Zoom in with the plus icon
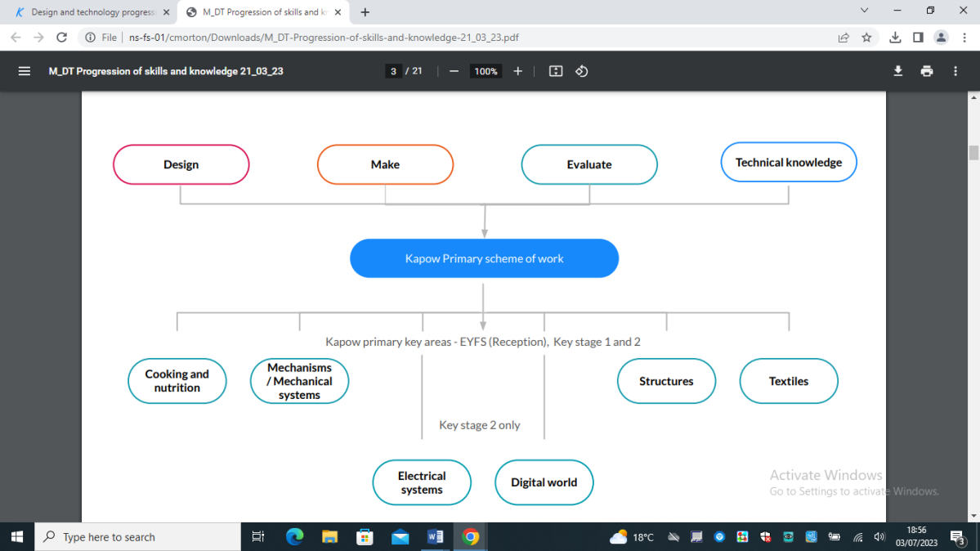This screenshot has height=551, width=980. tap(517, 71)
